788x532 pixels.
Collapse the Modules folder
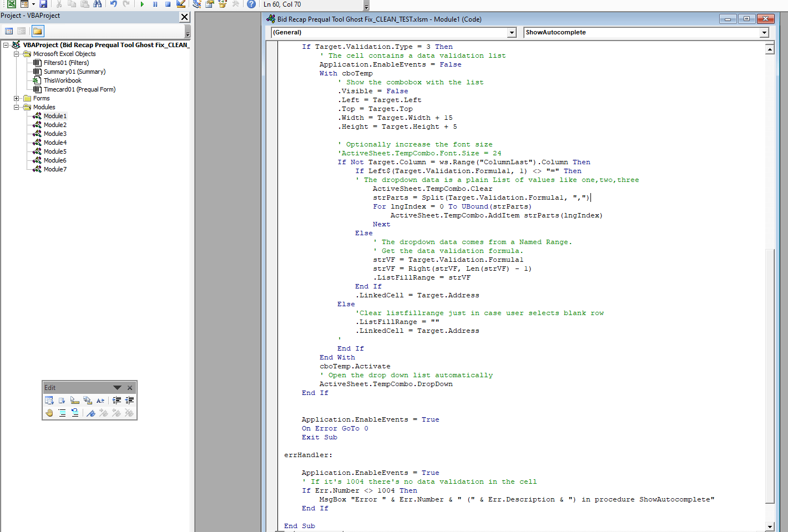click(x=17, y=107)
